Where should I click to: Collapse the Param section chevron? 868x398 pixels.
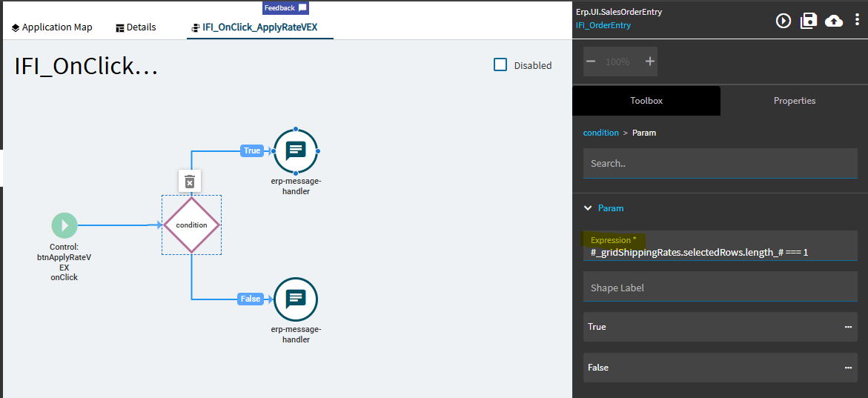click(x=588, y=208)
